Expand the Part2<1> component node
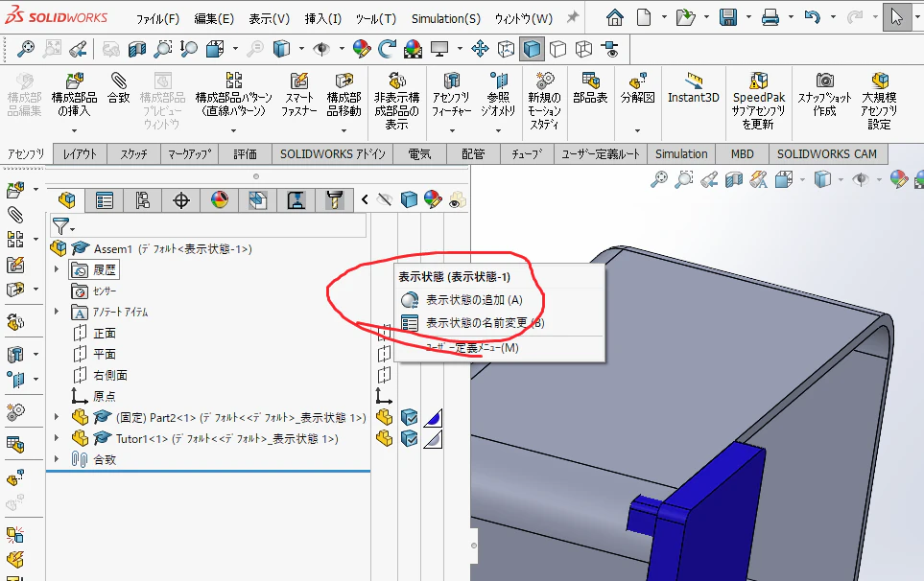 [x=57, y=417]
